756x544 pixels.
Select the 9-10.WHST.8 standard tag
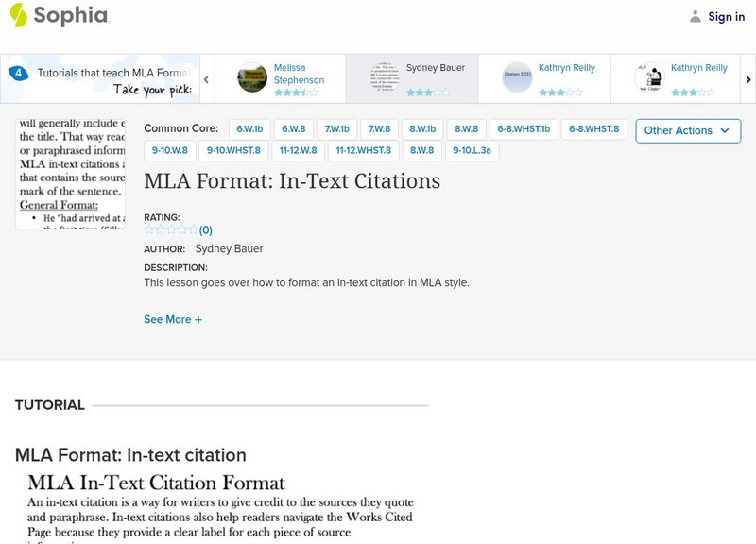tap(233, 150)
